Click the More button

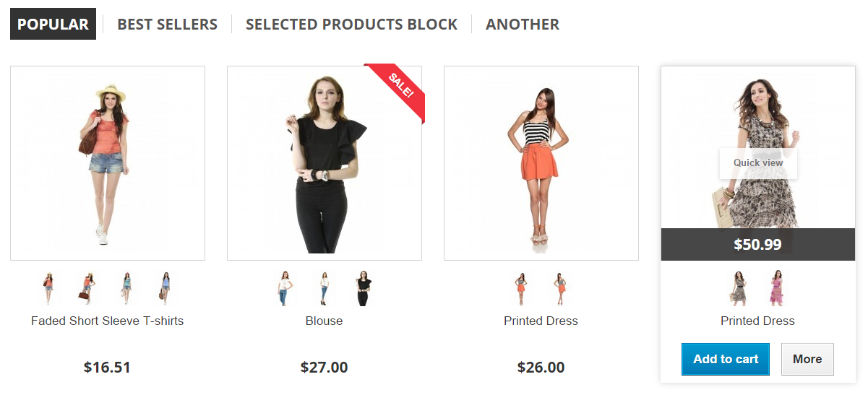[x=807, y=359]
